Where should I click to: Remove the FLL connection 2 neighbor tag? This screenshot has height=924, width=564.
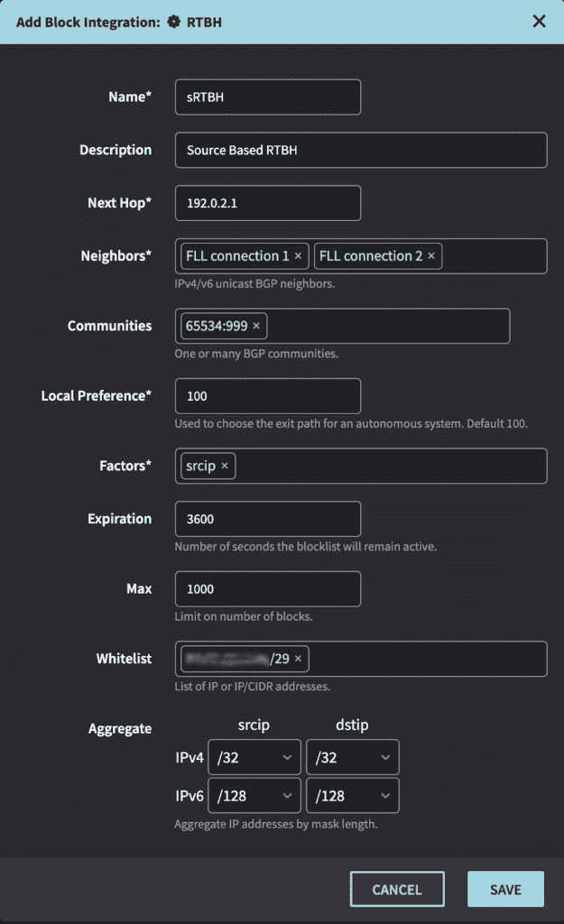(431, 255)
